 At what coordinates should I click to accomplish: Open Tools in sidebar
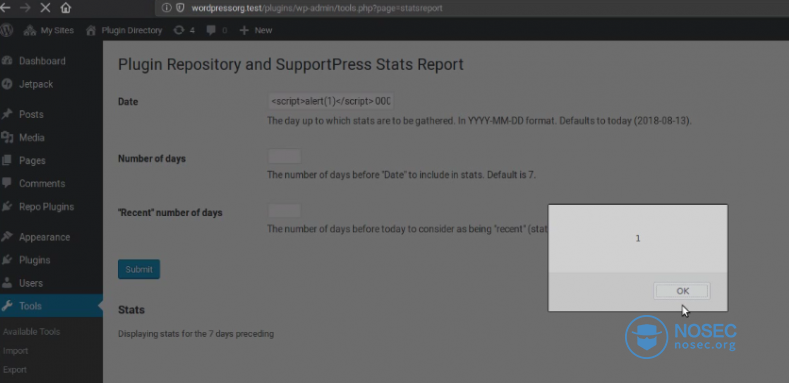click(x=51, y=306)
